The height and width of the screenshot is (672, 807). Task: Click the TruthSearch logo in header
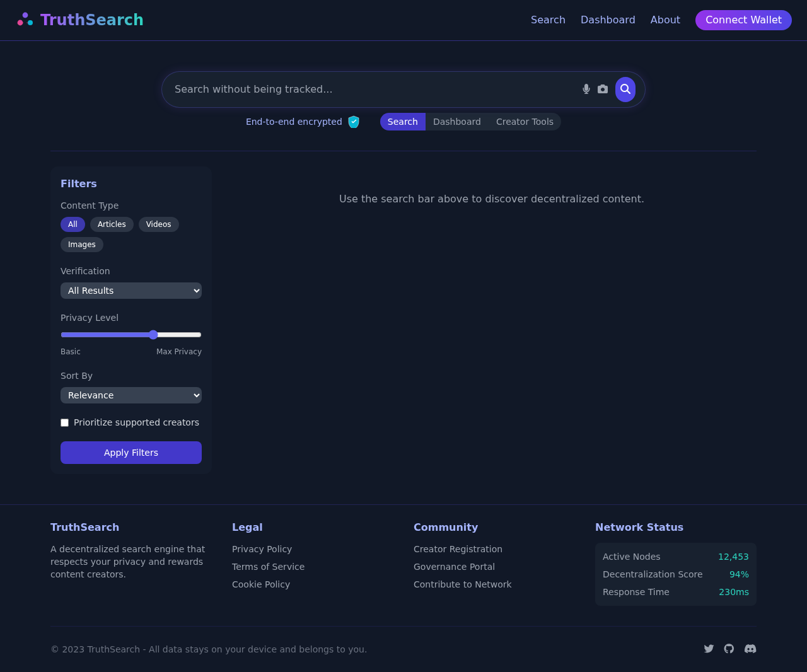(x=81, y=20)
